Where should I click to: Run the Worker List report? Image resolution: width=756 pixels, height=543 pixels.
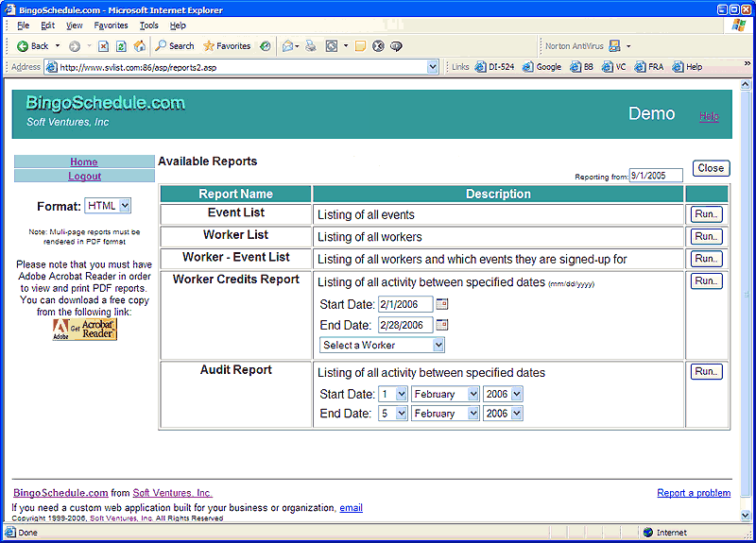(x=706, y=237)
